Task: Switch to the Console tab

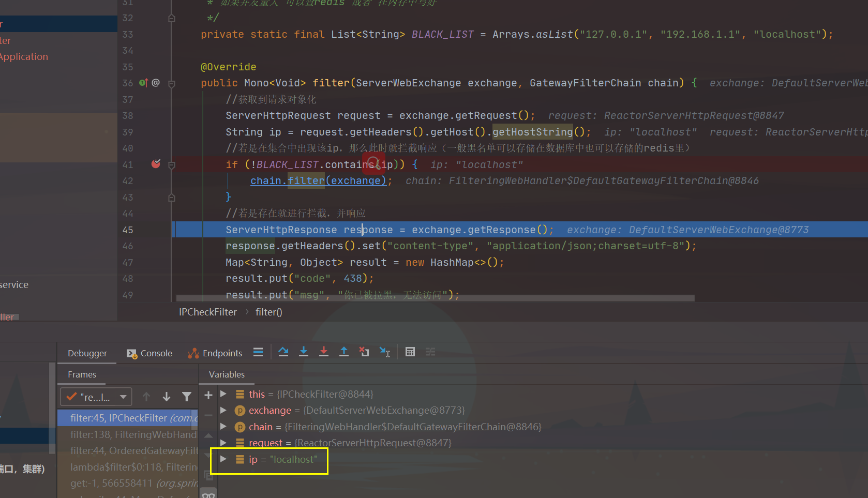Action: click(149, 353)
